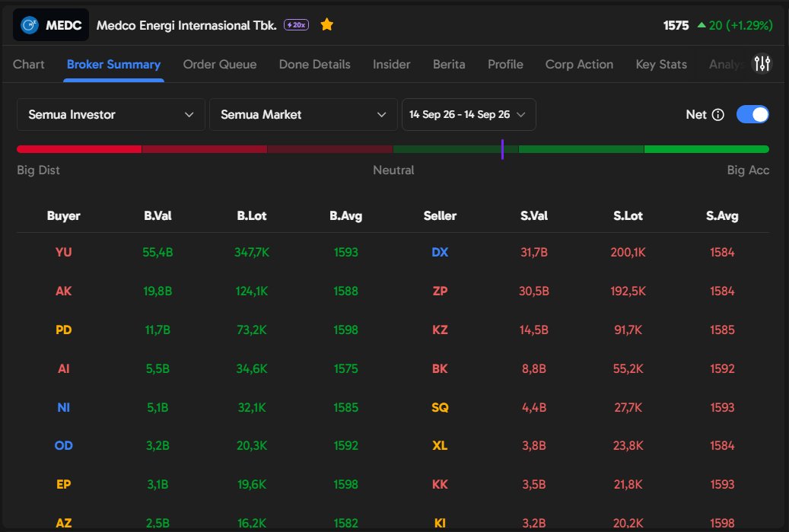Sort by the Seller column header
Image resolution: width=789 pixels, height=532 pixels.
pos(440,215)
